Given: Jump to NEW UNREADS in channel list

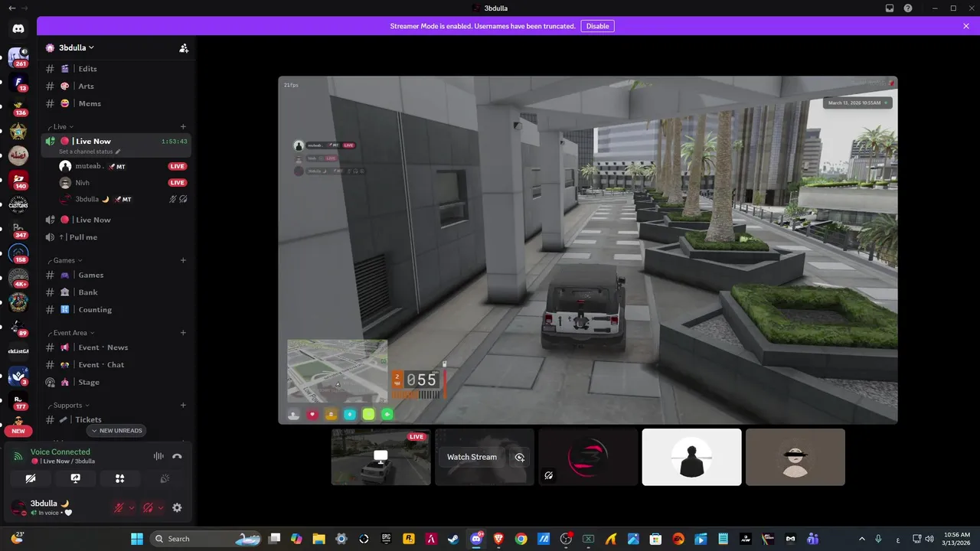Looking at the screenshot, I should pyautogui.click(x=116, y=431).
